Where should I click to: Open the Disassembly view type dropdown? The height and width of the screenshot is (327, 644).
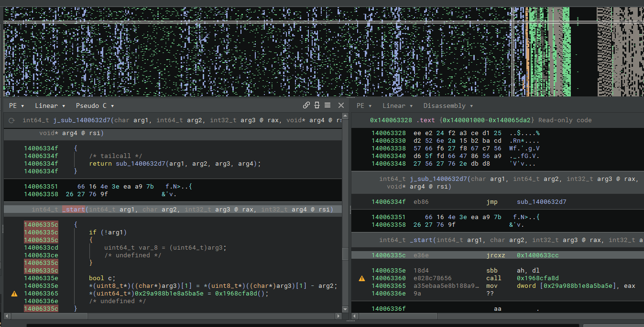point(448,105)
